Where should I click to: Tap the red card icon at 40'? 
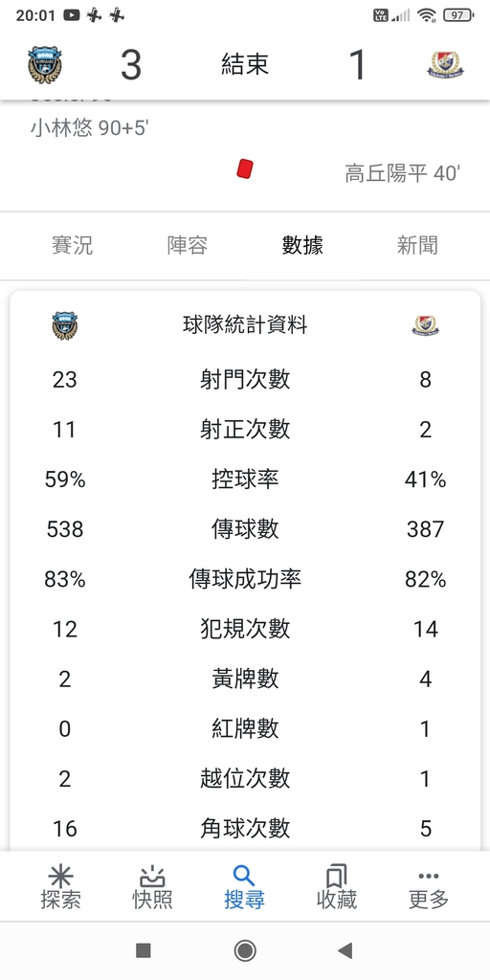click(x=245, y=168)
